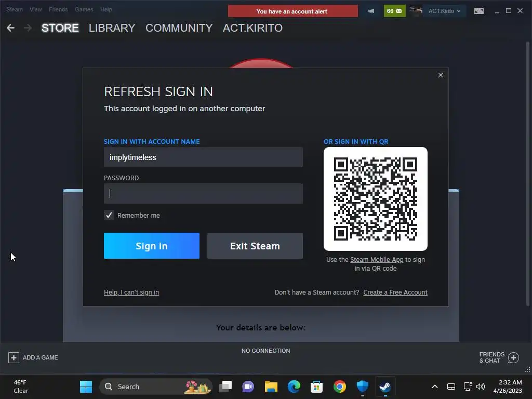Screen dimensions: 532x399
Task: Open the Steam Mobile App link
Action: pos(377,260)
